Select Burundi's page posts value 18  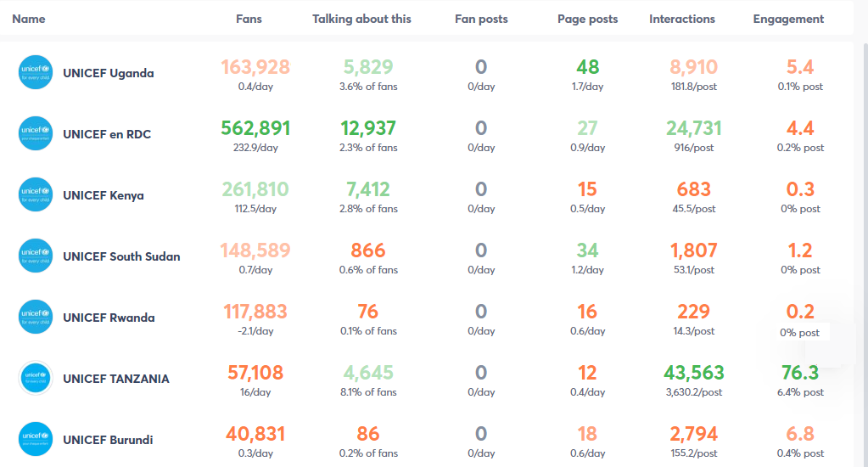tap(588, 434)
